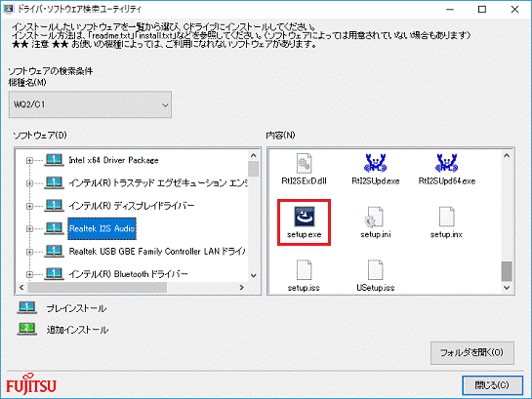
Task: Click the 内容(N) label
Action: pos(280,136)
